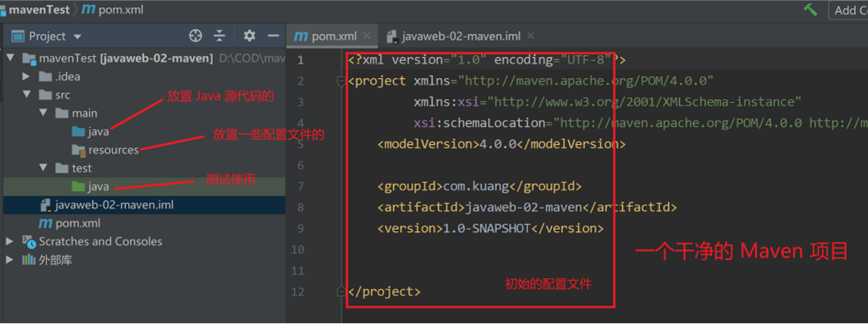Select the mavenTest project root row
The image size is (868, 325).
(x=144, y=58)
